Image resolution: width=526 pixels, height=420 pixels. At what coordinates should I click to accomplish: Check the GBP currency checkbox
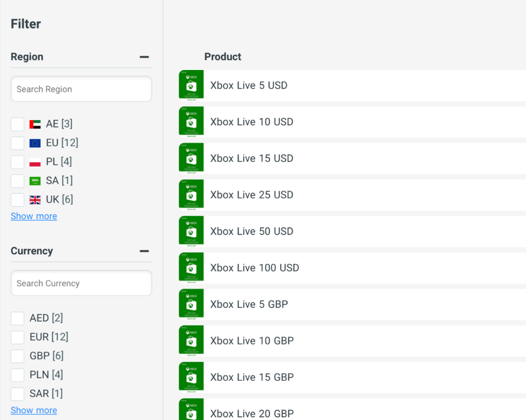[x=17, y=356]
